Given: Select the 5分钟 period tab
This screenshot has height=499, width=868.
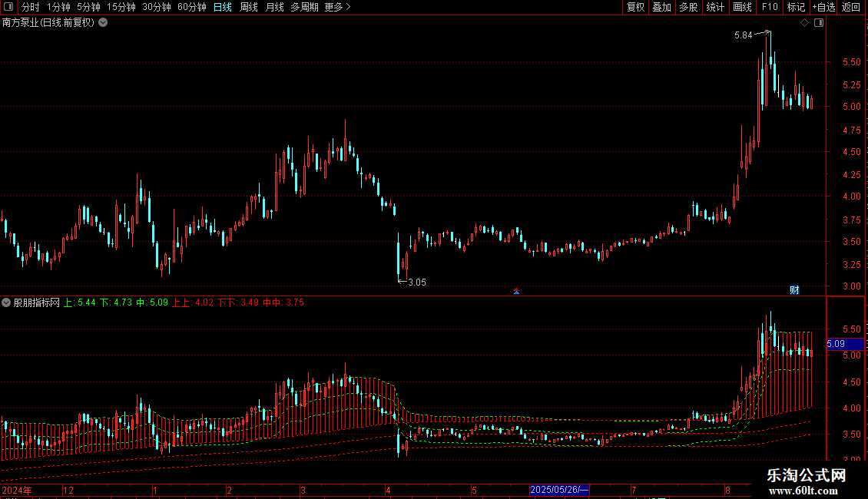Looking at the screenshot, I should point(88,7).
